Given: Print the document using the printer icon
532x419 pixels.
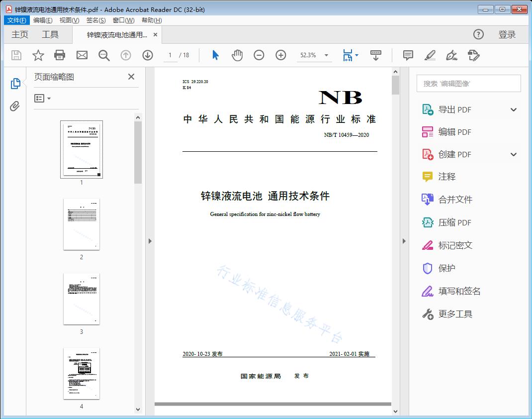Looking at the screenshot, I should point(60,55).
